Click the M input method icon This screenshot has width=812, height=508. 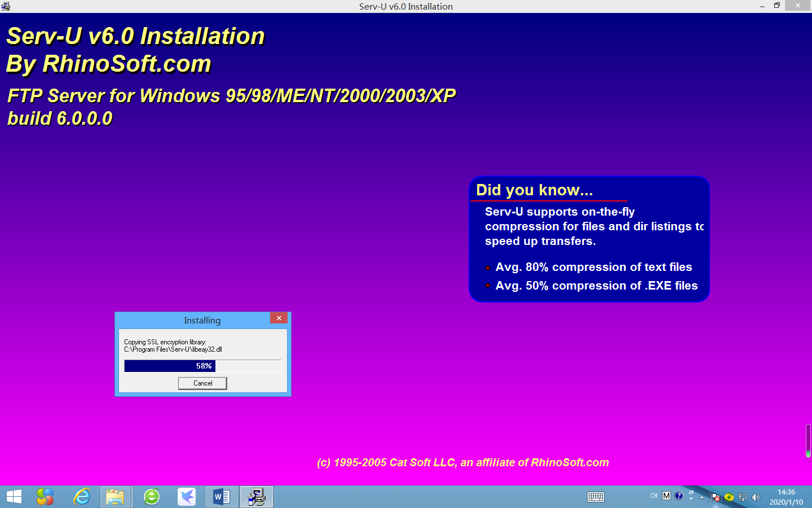[667, 496]
